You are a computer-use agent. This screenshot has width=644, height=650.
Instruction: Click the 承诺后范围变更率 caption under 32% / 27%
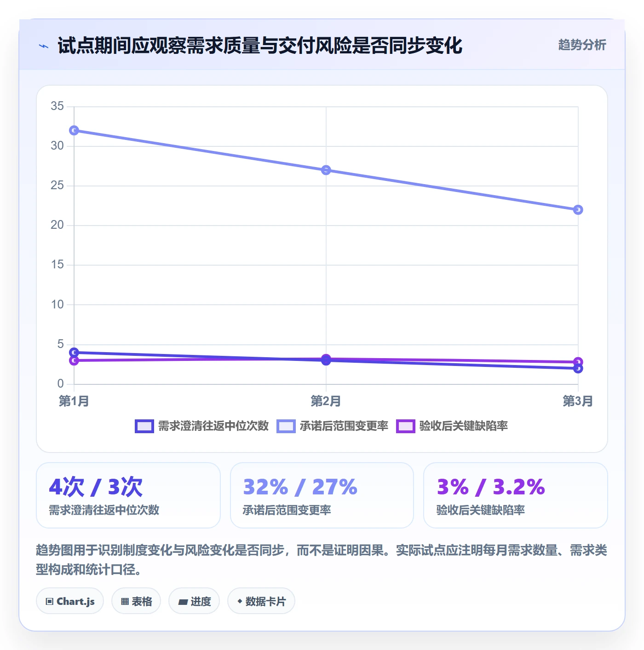click(x=287, y=510)
